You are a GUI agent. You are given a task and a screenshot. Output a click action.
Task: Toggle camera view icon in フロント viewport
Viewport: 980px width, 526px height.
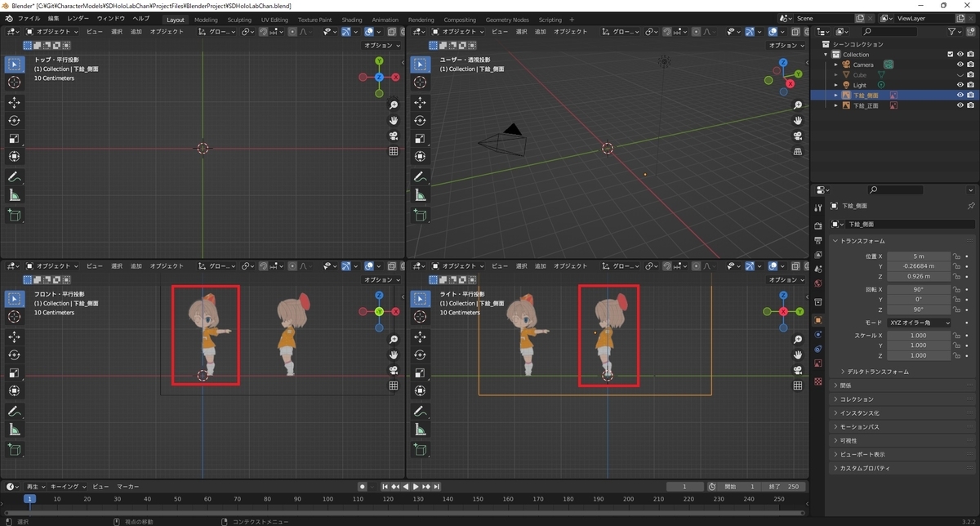tap(394, 370)
